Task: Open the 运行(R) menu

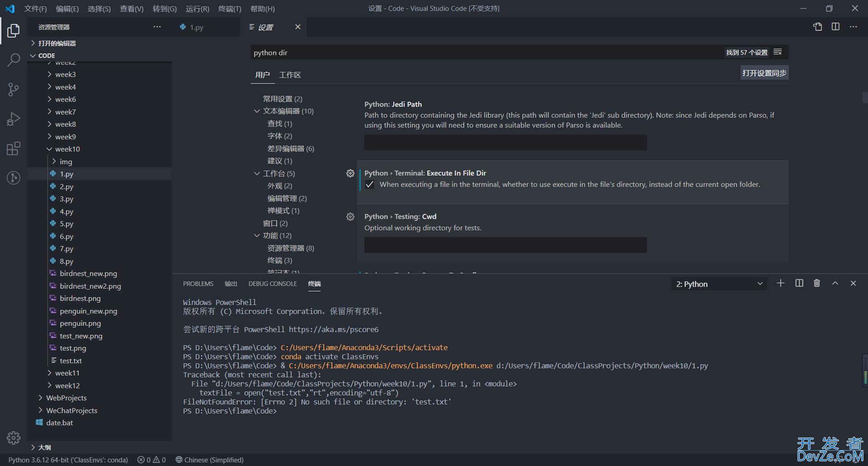Action: (197, 9)
